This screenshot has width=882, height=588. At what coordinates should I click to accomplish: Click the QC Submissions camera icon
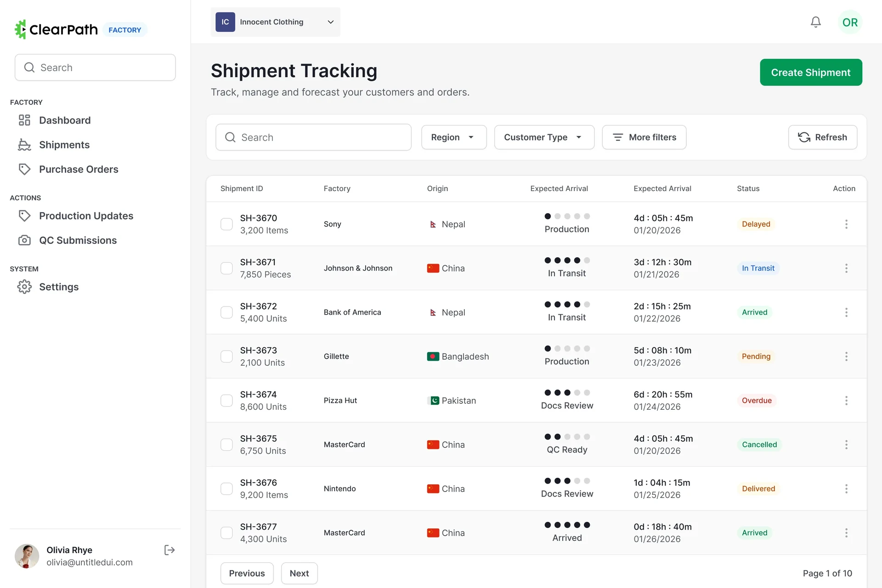pyautogui.click(x=24, y=240)
